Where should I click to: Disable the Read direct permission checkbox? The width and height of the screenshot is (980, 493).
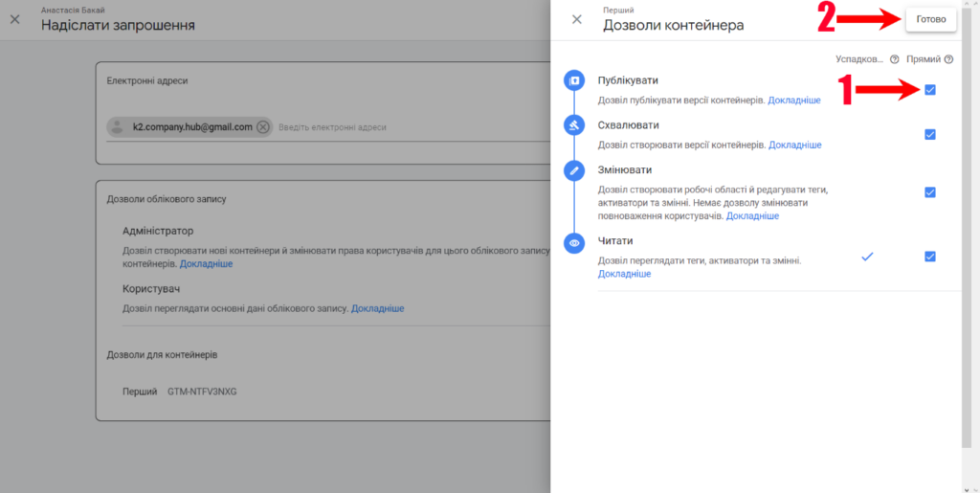tap(929, 257)
